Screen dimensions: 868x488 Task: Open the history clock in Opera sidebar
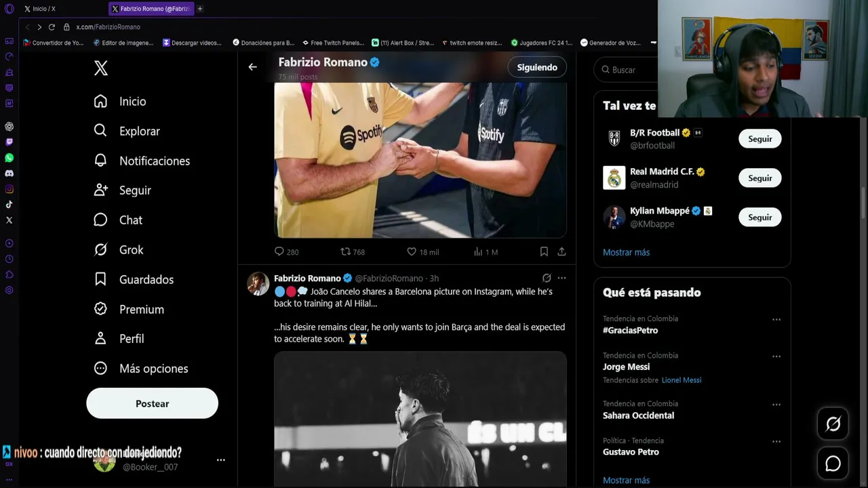tap(9, 259)
